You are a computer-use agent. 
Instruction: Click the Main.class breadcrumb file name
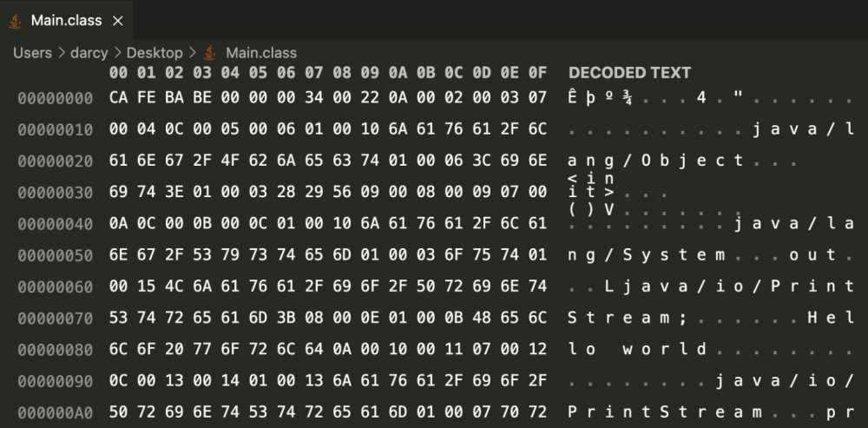point(261,53)
